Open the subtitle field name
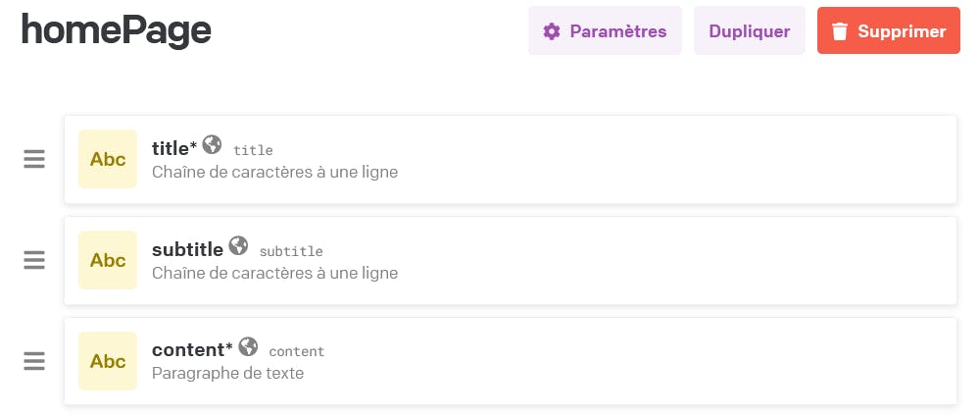The height and width of the screenshot is (415, 980). 187,249
